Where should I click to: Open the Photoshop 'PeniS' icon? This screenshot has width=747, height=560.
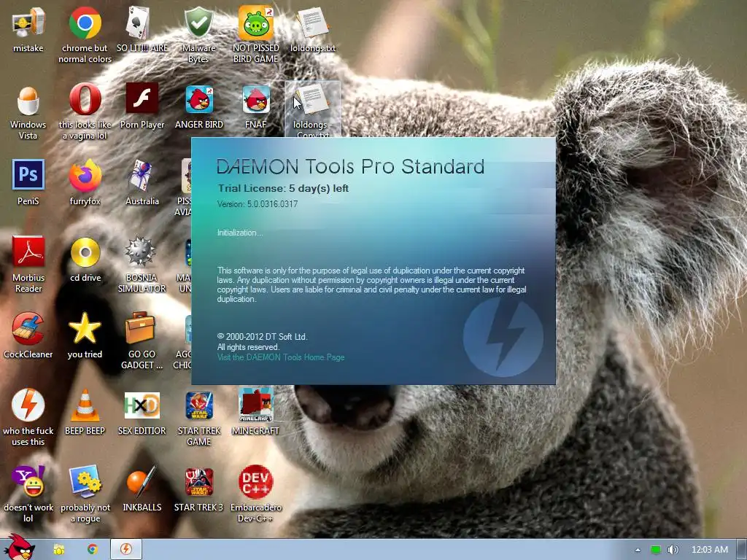[x=28, y=175]
